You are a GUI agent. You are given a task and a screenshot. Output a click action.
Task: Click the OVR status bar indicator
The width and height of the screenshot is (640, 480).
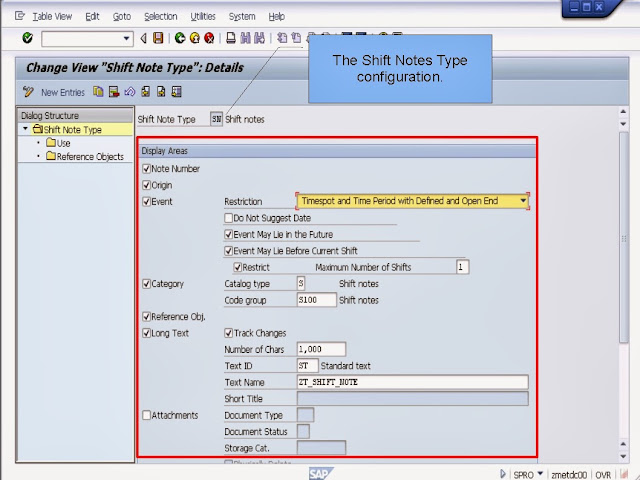tap(603, 475)
